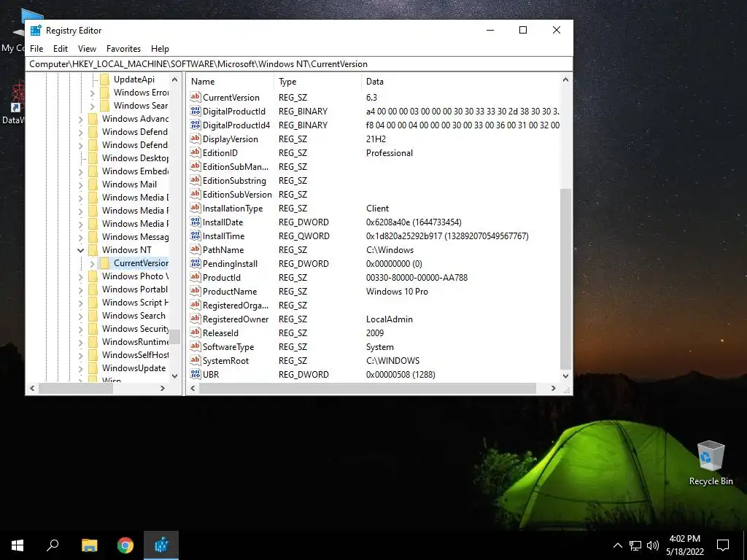Open the taskbar search magnifier
Image resolution: width=747 pixels, height=560 pixels.
53,545
